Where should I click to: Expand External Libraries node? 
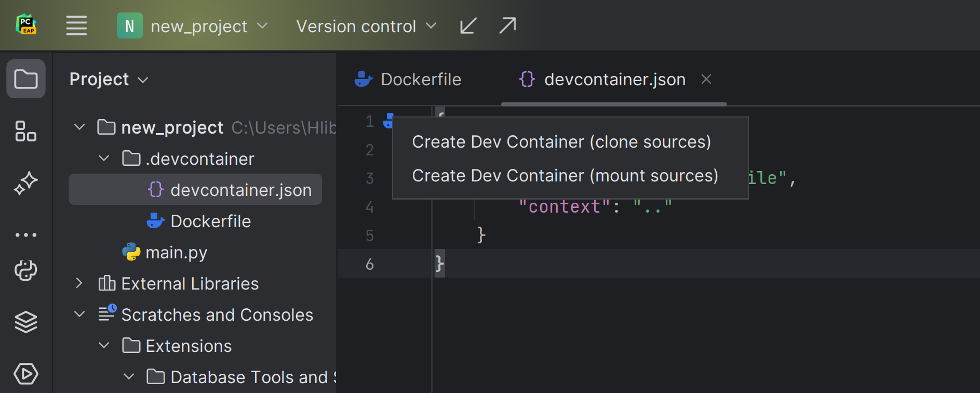click(x=79, y=283)
